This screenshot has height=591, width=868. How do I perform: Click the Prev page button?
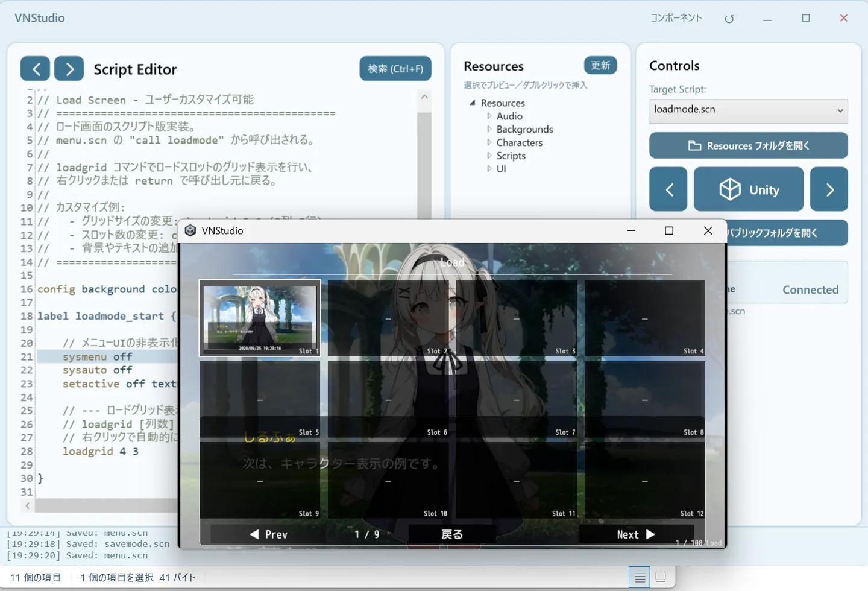coord(268,534)
